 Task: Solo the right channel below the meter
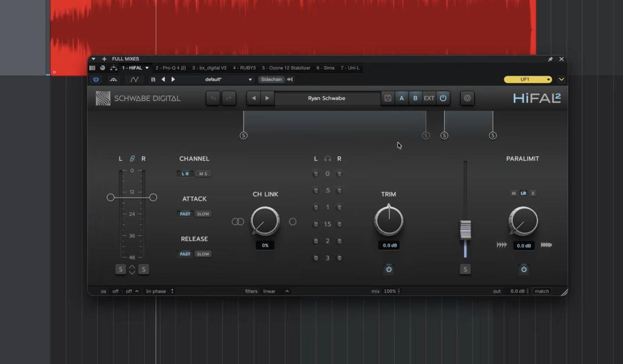[x=143, y=269]
